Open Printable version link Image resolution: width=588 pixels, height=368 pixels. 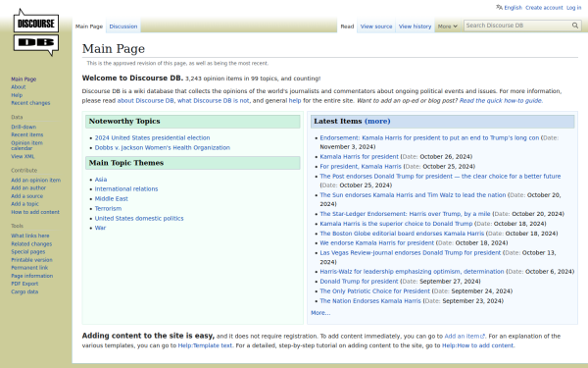pyautogui.click(x=31, y=260)
